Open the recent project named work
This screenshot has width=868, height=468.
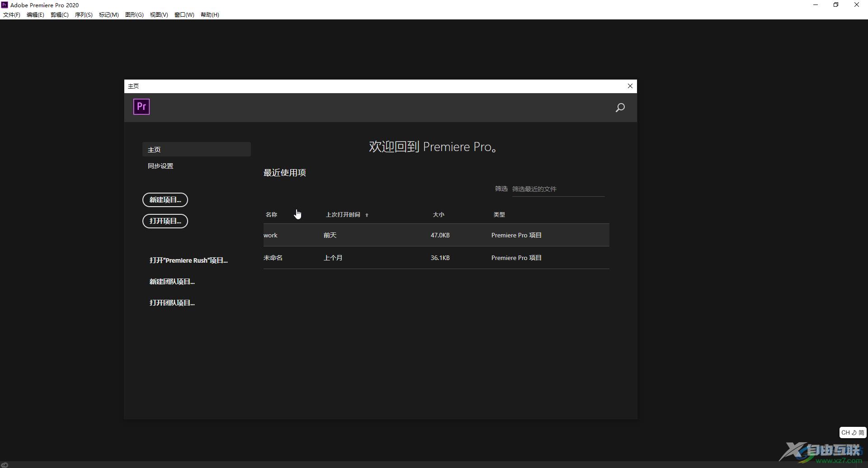coord(436,235)
